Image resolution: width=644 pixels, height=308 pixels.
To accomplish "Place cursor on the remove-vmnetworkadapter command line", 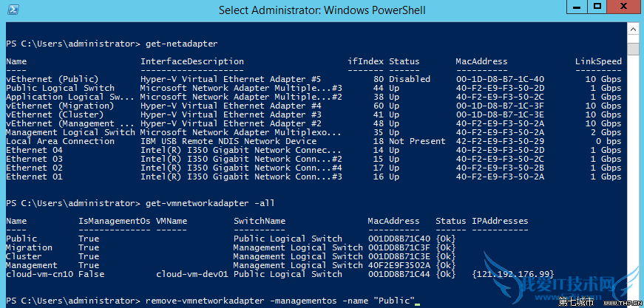I will [x=279, y=301].
